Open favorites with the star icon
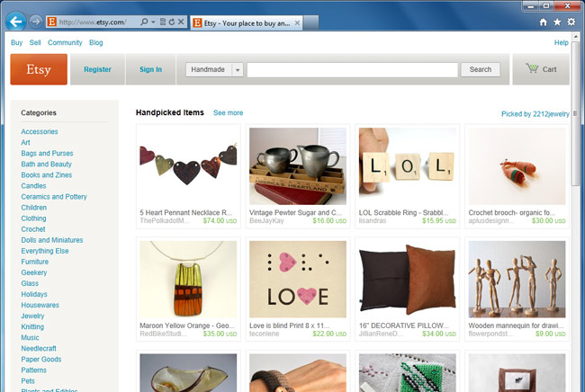 pos(557,21)
